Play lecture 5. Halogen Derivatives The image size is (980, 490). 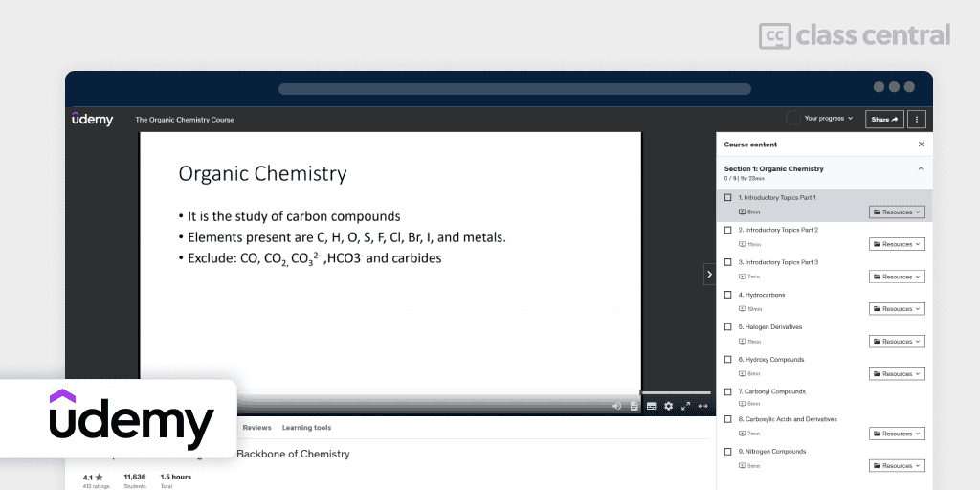770,327
